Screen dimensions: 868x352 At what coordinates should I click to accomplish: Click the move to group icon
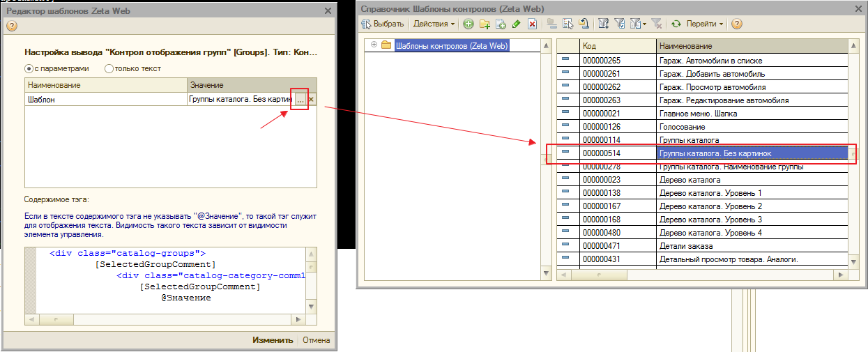click(x=584, y=24)
